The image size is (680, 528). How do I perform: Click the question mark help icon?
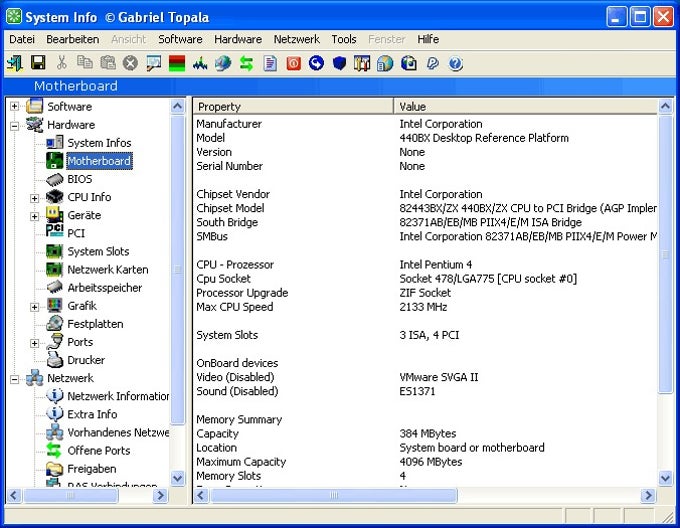pyautogui.click(x=455, y=63)
